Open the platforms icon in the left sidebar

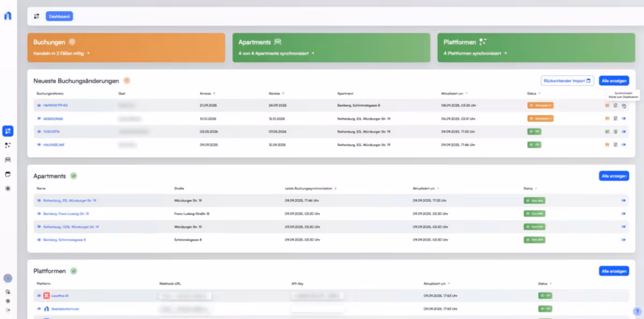click(8, 145)
